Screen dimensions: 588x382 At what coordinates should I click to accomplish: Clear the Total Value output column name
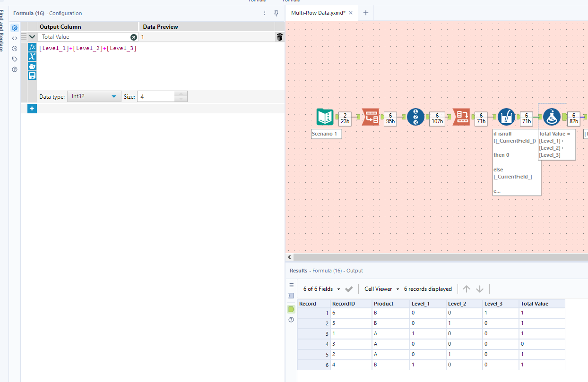[134, 37]
